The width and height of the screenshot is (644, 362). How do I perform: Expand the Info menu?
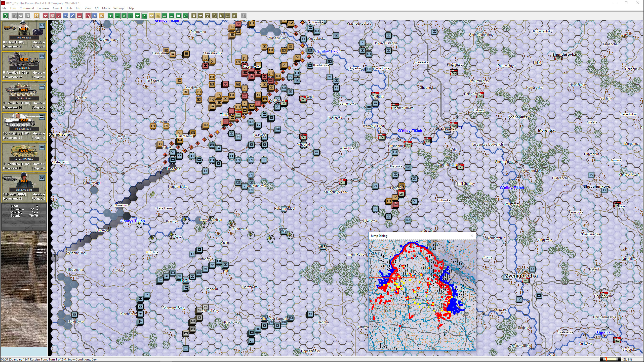click(x=78, y=8)
